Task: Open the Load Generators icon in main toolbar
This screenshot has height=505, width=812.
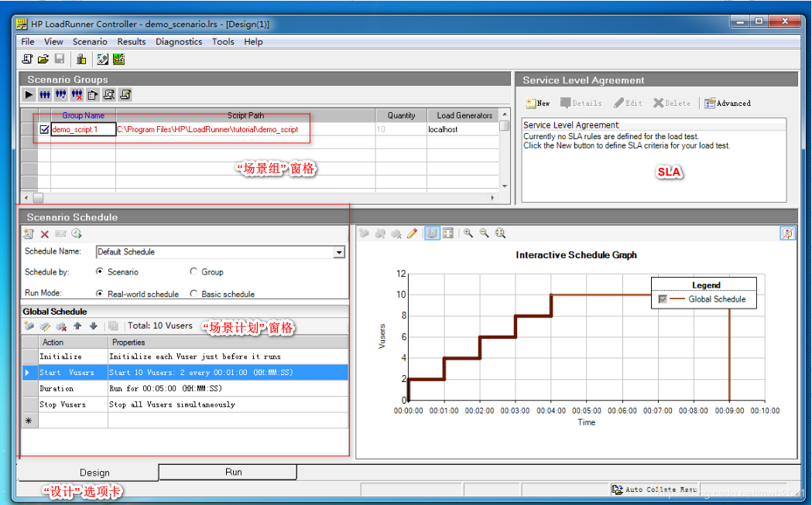Action: pyautogui.click(x=81, y=60)
